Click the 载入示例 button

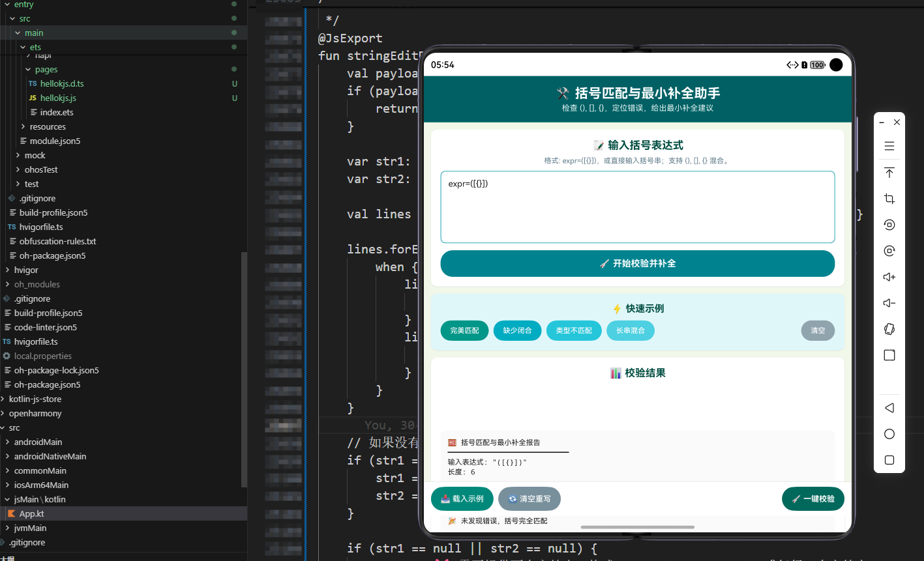click(462, 498)
